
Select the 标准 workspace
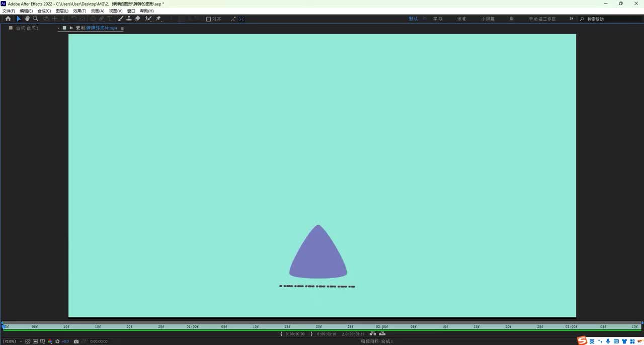[x=461, y=19]
